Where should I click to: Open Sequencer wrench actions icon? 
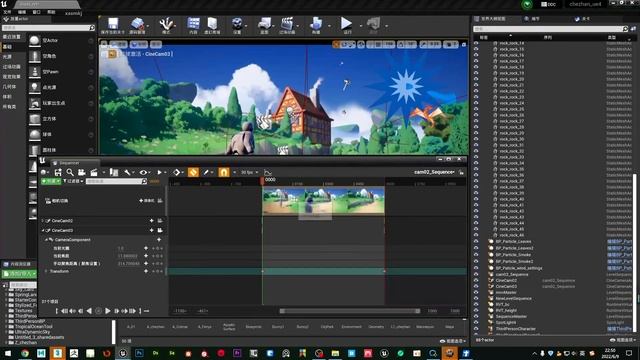127,172
